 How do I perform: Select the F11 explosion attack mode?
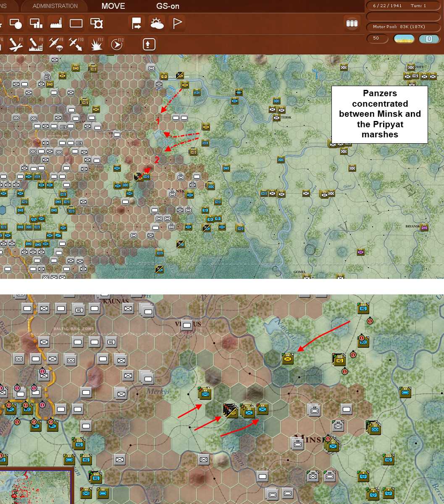click(x=96, y=44)
